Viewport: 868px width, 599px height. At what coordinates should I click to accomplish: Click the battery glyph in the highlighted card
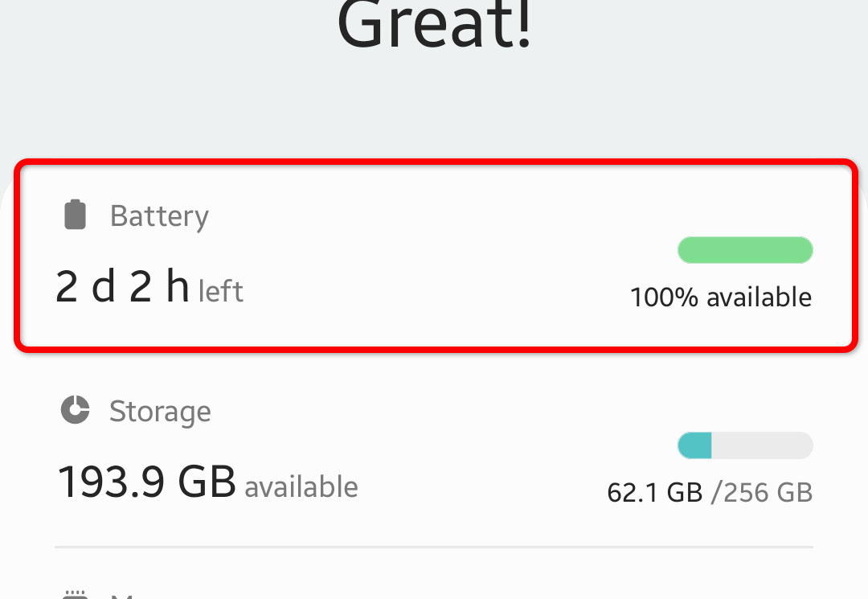pos(74,214)
